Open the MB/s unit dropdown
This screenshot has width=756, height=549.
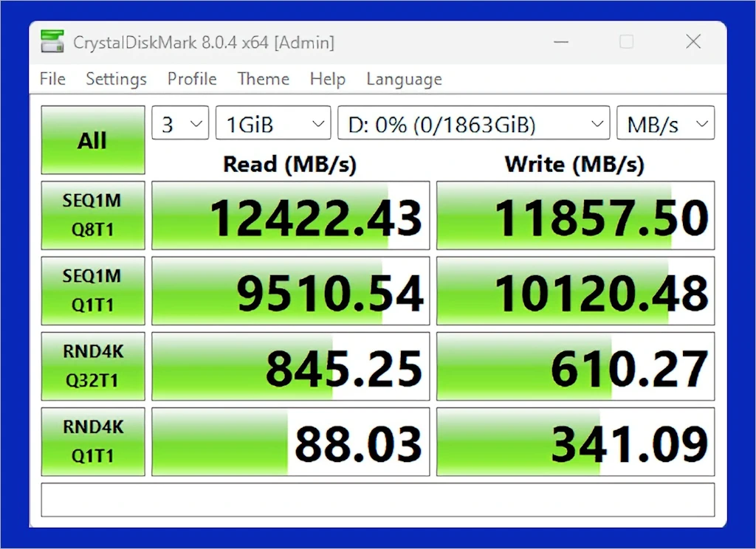665,123
